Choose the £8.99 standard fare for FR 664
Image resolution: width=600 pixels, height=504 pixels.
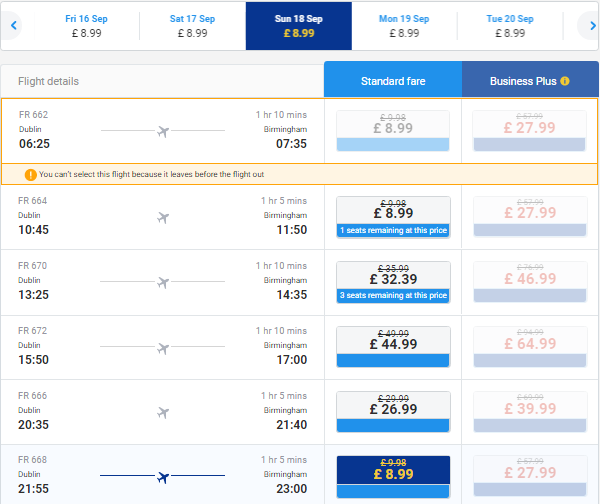tap(393, 217)
